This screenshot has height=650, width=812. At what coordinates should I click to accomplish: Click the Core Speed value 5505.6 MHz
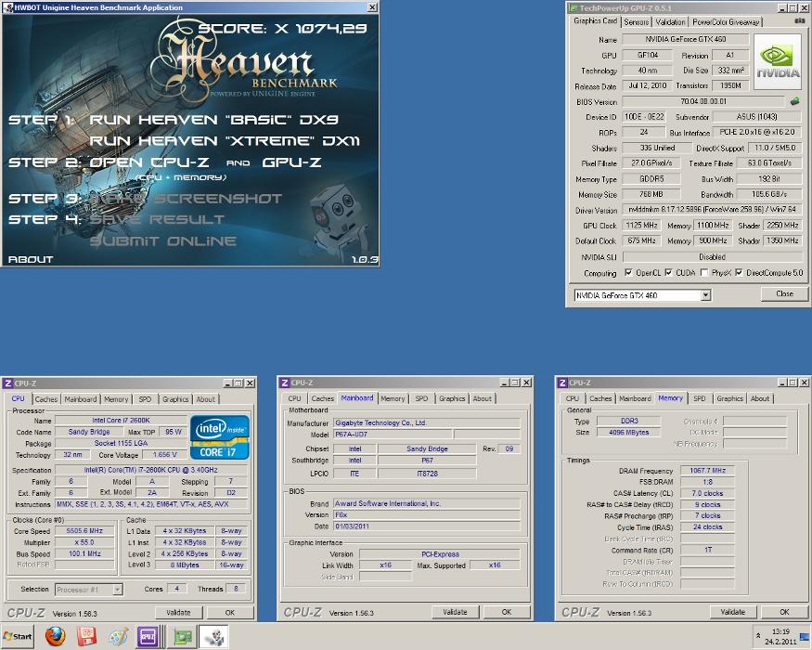click(85, 531)
